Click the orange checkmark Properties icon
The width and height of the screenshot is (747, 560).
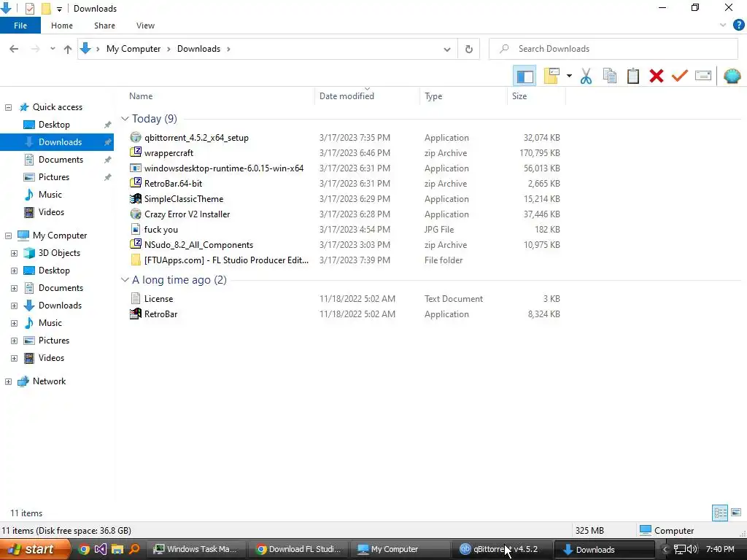[680, 76]
